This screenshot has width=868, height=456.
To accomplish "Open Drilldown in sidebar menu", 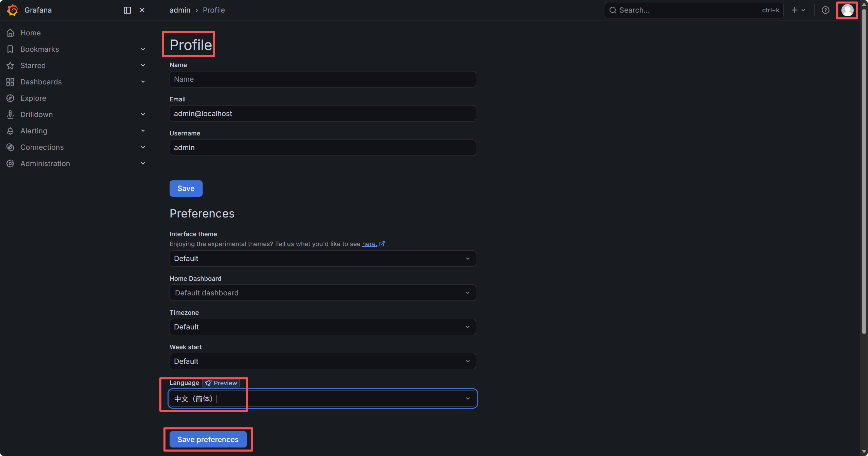I will coord(36,115).
